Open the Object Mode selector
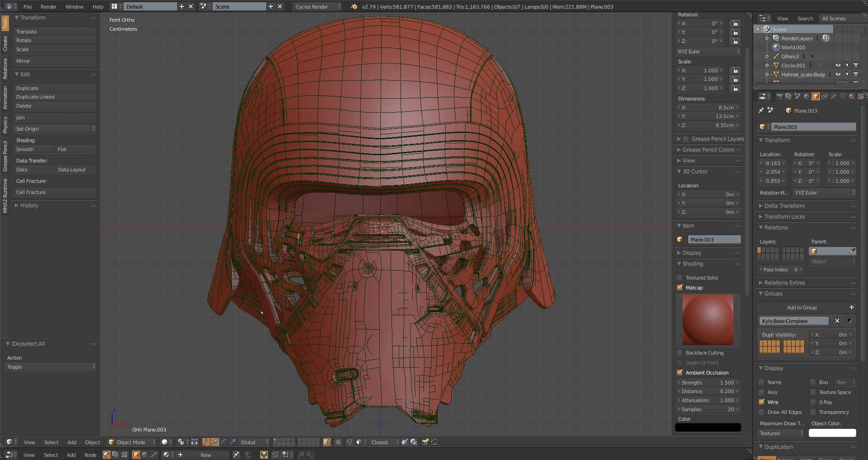 [x=132, y=442]
